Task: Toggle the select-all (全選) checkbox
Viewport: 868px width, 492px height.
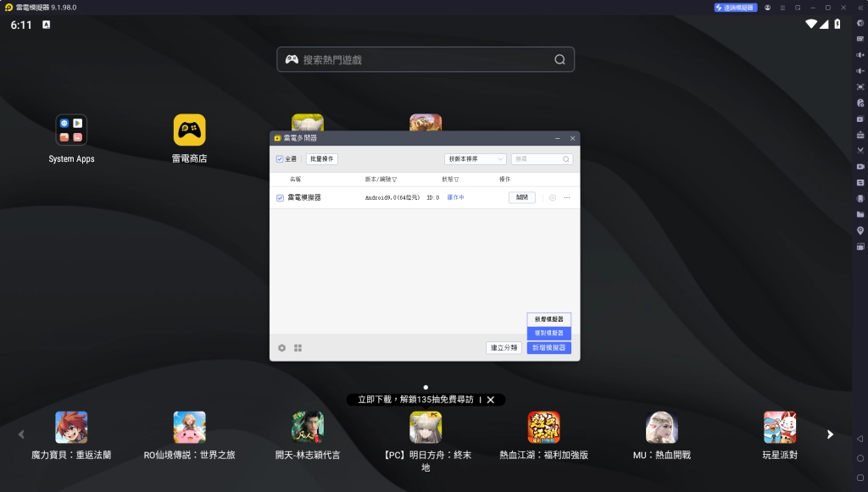Action: [x=280, y=159]
